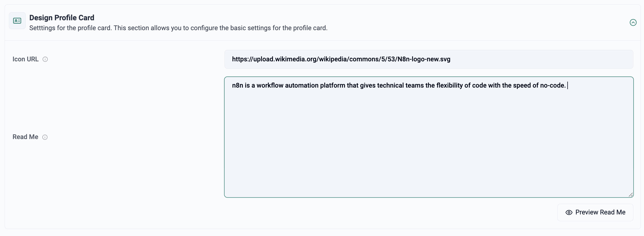Viewport: 644px width, 236px height.
Task: Click the Icon URL field label
Action: [25, 59]
